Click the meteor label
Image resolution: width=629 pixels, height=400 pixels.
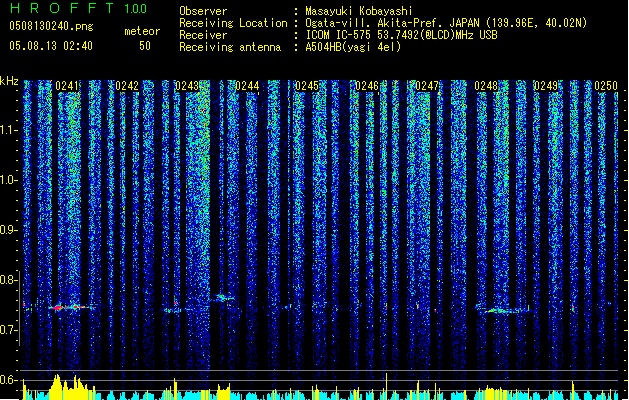[x=142, y=31]
